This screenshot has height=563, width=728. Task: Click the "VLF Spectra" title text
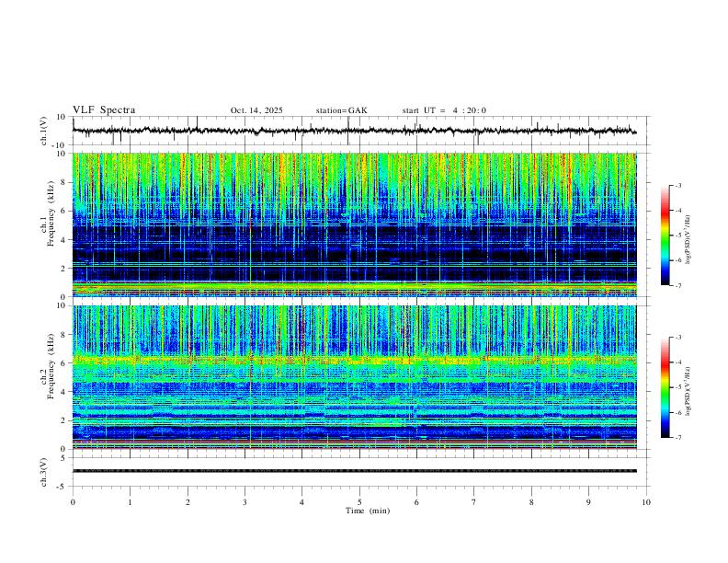(104, 110)
